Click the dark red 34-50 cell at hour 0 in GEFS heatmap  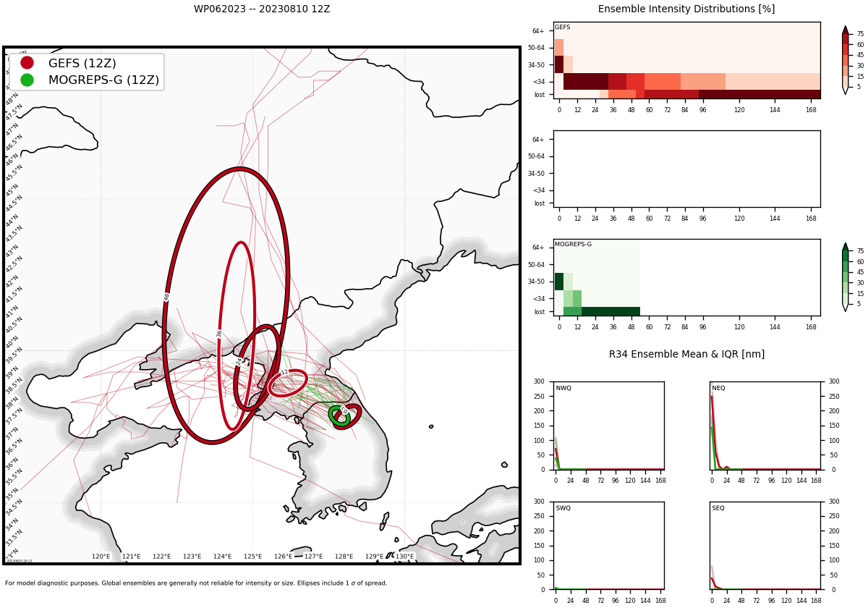point(559,64)
